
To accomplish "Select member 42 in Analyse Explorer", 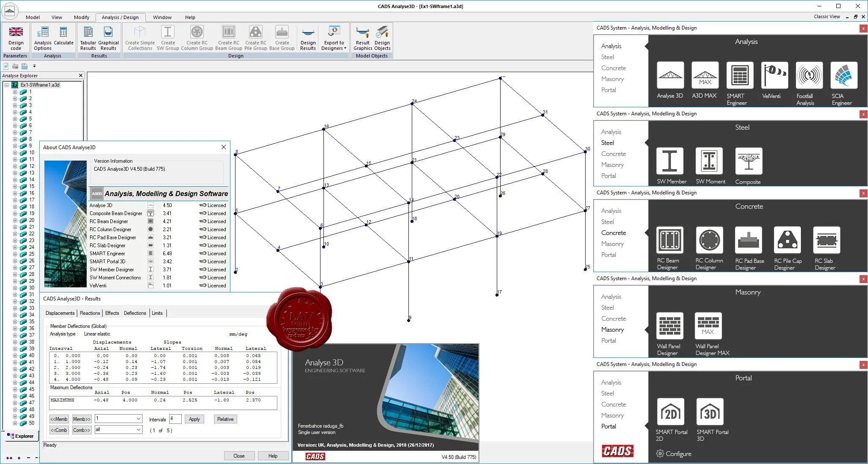I will pyautogui.click(x=31, y=369).
